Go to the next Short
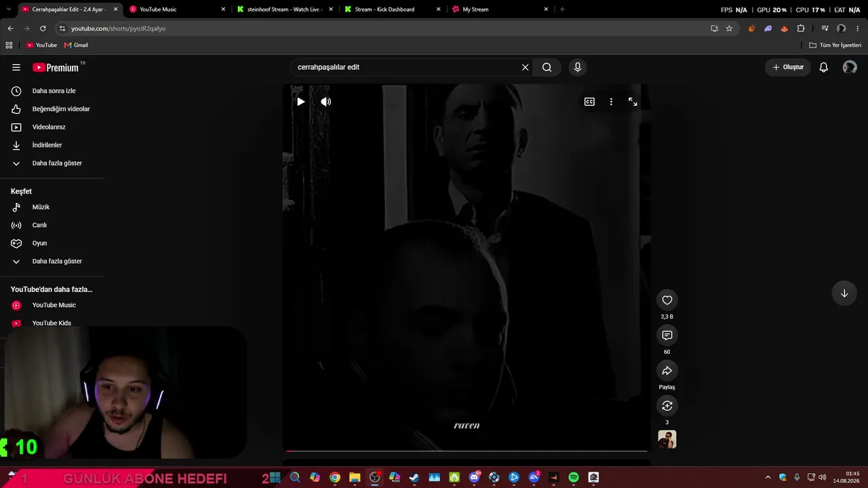Screen dimensions: 868x488 pos(844,293)
